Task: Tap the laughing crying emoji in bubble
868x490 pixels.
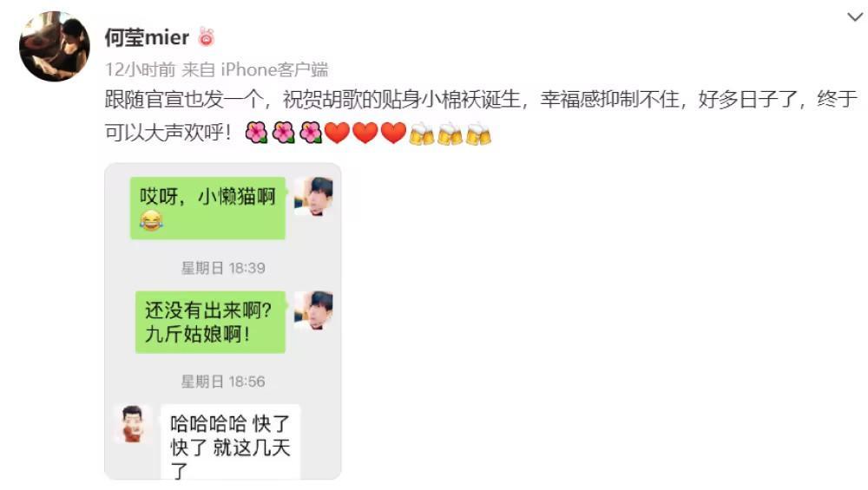Action: click(x=151, y=220)
